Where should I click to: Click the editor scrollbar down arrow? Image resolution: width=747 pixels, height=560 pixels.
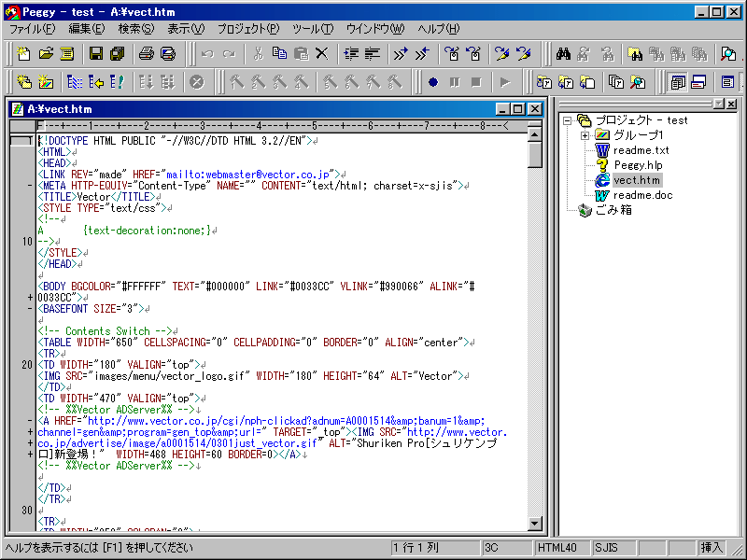pyautogui.click(x=534, y=524)
